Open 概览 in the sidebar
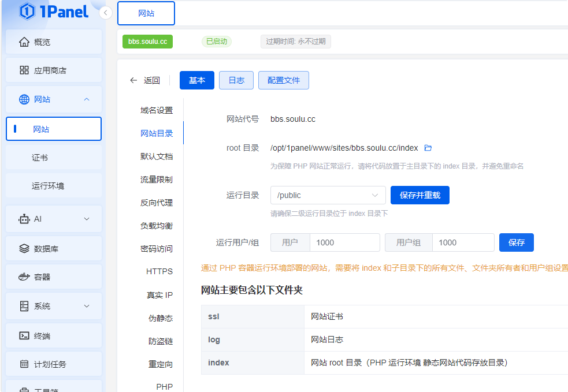568x392 pixels. pos(54,42)
